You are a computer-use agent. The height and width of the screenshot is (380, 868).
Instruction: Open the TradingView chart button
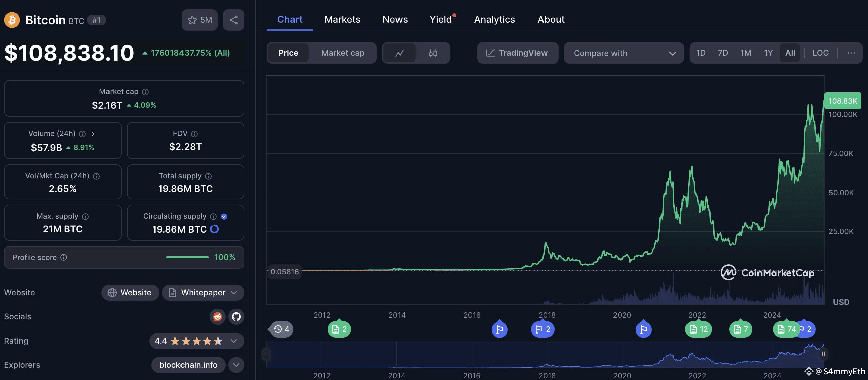click(x=518, y=53)
